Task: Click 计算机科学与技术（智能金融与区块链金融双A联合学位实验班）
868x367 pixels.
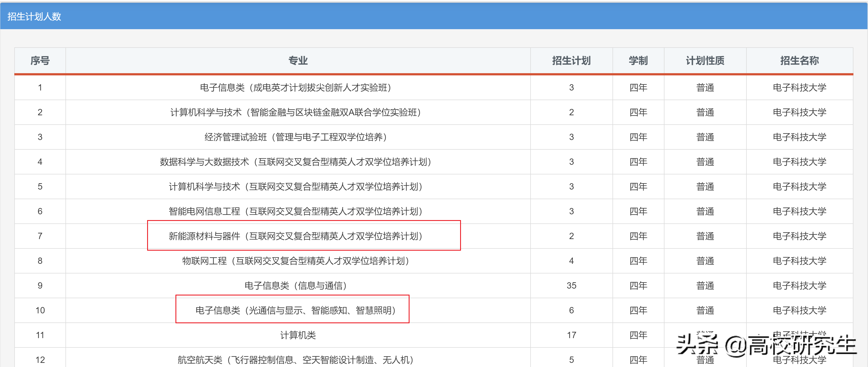Action: coord(296,112)
